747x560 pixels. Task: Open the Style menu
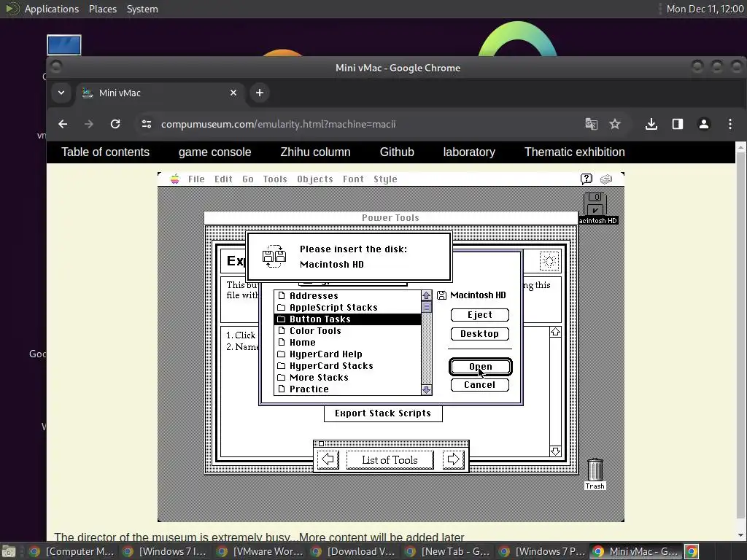coord(385,179)
